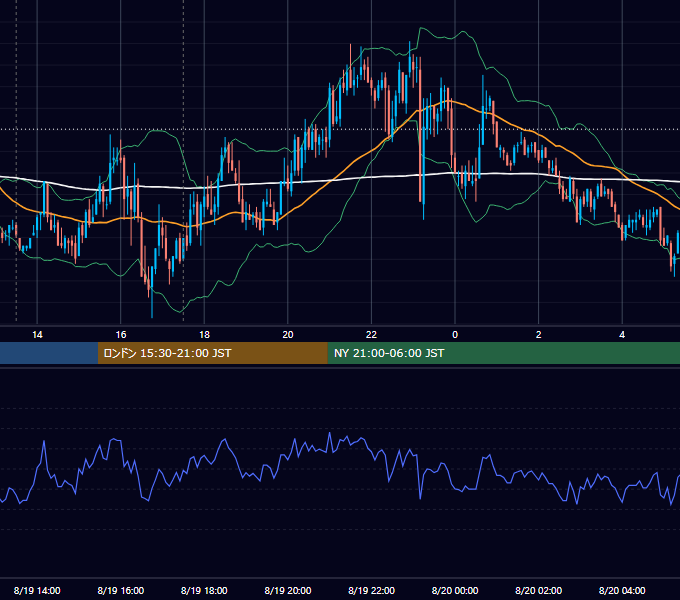The width and height of the screenshot is (680, 600).
Task: Click the 8/19 14:00 date label
Action: tap(37, 590)
